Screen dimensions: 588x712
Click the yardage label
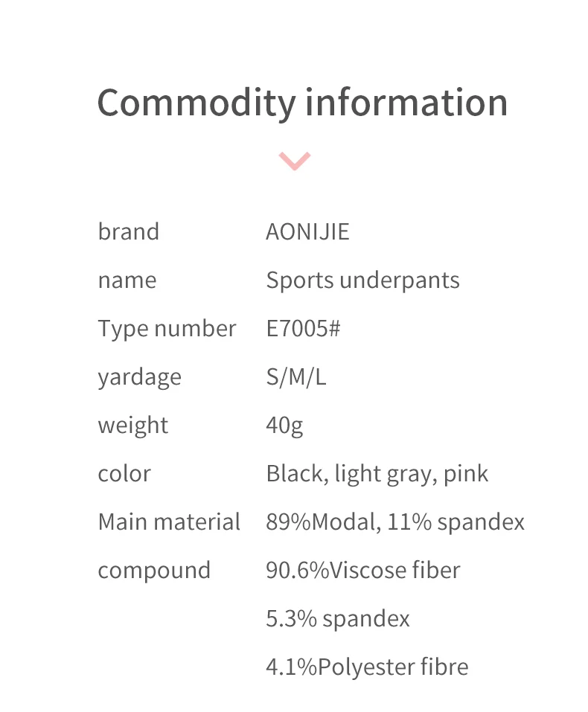click(139, 377)
